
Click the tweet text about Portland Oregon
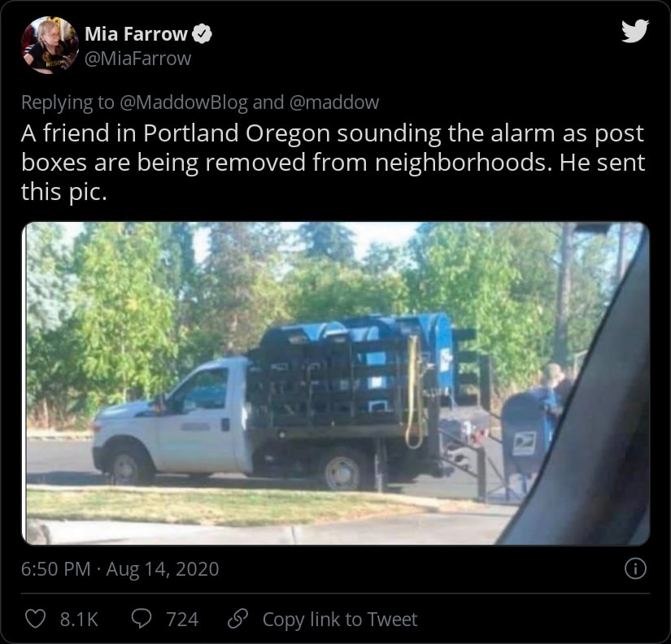(333, 162)
